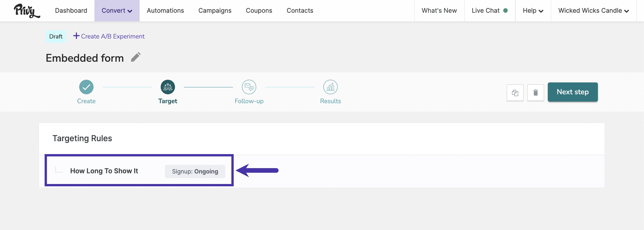
Task: Expand the How Long To Show It rule
Action: tap(104, 171)
